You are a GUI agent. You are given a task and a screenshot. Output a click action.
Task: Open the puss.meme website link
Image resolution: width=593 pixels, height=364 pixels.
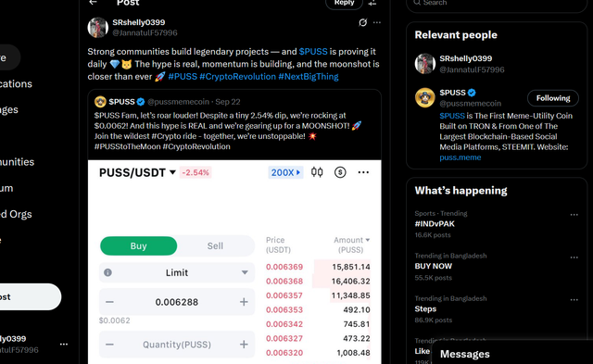(x=461, y=157)
